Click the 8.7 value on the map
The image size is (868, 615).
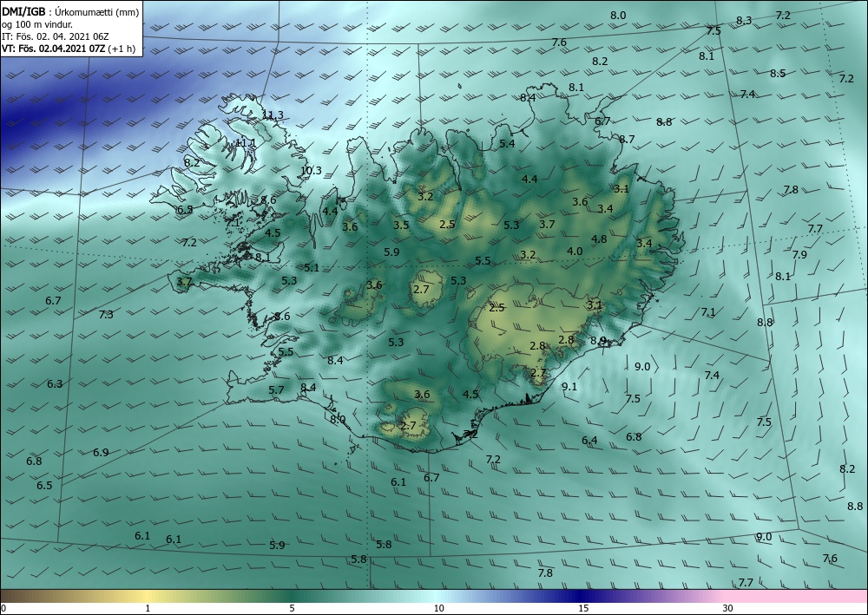tap(627, 140)
